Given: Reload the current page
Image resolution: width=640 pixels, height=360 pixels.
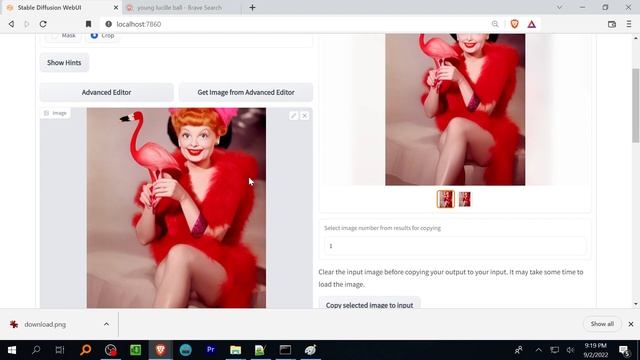Looking at the screenshot, I should [x=43, y=24].
